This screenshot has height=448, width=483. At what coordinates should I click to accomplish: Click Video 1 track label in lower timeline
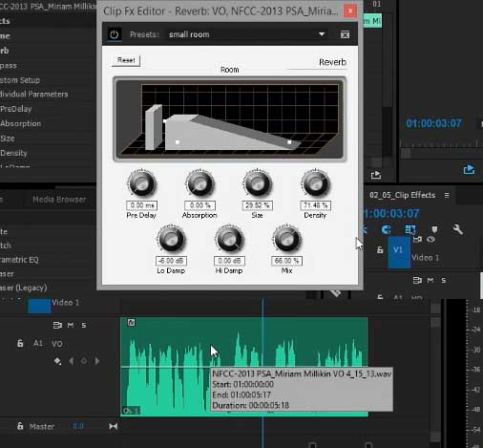tap(65, 303)
